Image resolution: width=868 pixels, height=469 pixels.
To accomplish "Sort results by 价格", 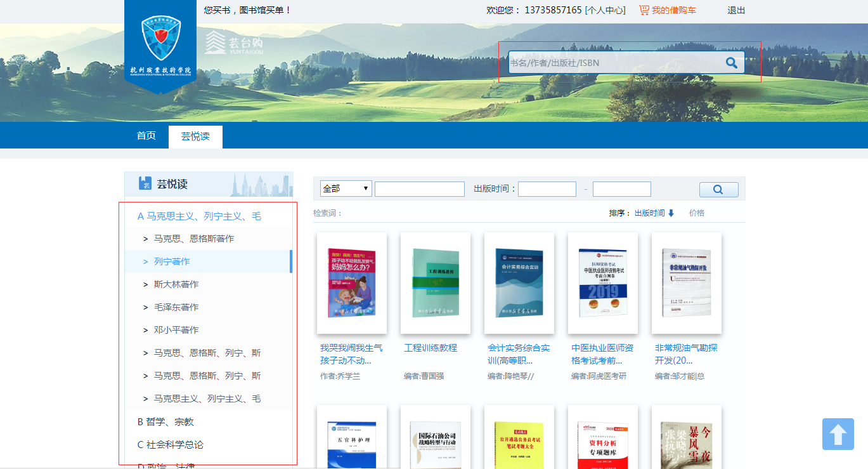I will [696, 213].
